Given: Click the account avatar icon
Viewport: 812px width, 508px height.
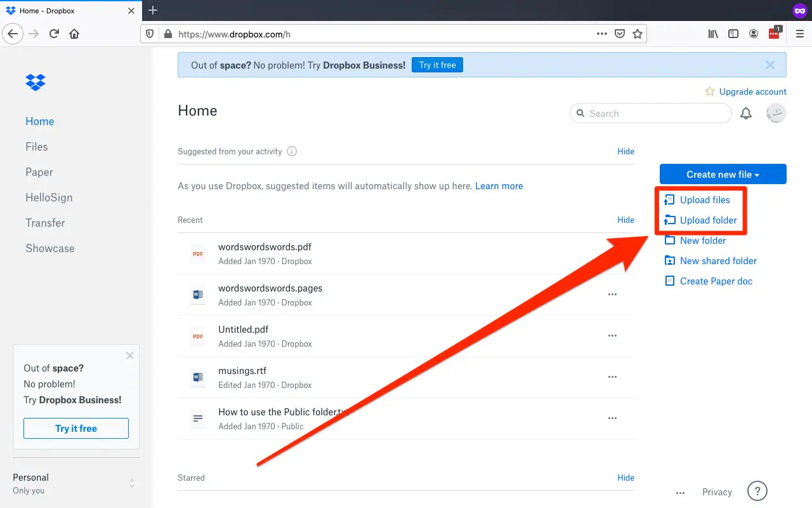Looking at the screenshot, I should coord(776,114).
